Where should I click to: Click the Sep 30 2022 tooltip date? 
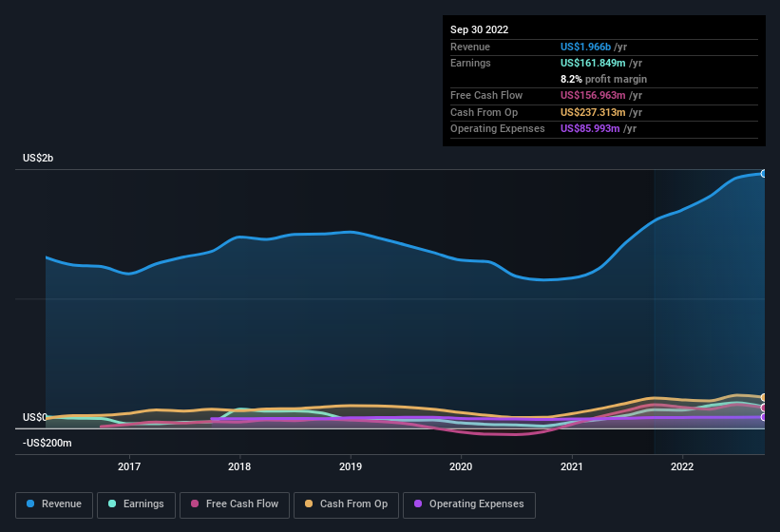click(479, 29)
